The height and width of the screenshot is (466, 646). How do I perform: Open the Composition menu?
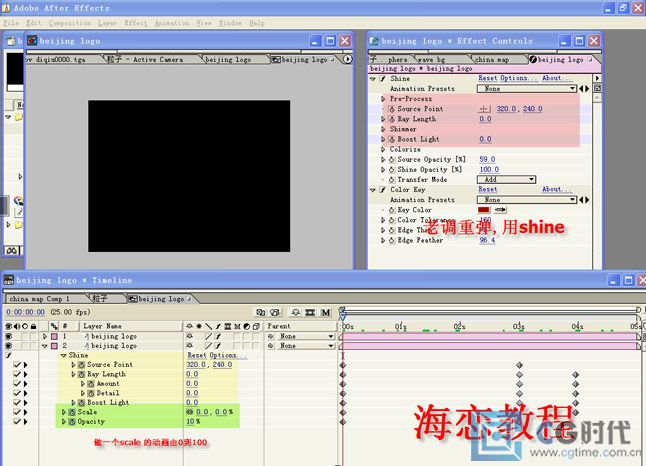[70, 23]
